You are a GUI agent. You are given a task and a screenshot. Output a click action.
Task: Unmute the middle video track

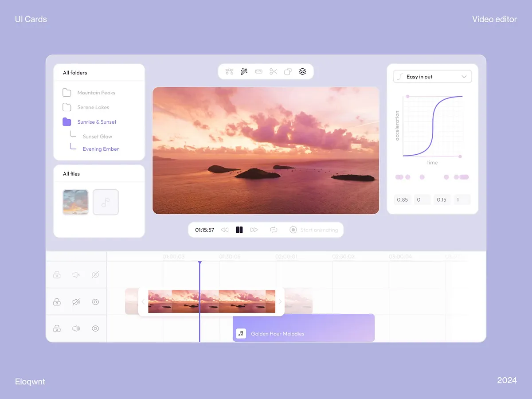(76, 302)
